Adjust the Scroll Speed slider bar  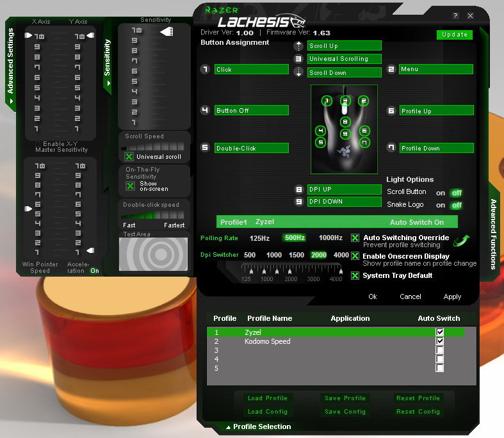pyautogui.click(x=152, y=147)
